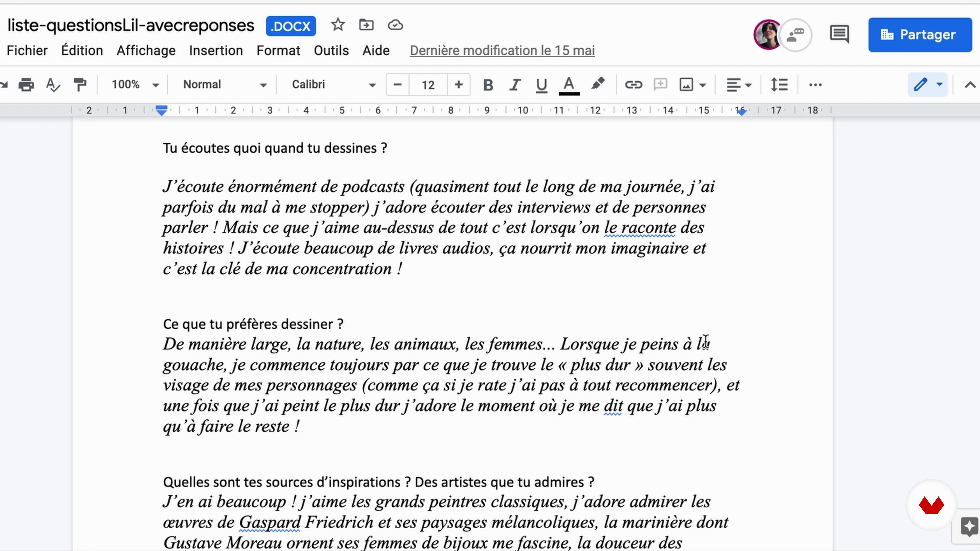Open the text color picker
Viewport: 980px width, 551px height.
569,84
